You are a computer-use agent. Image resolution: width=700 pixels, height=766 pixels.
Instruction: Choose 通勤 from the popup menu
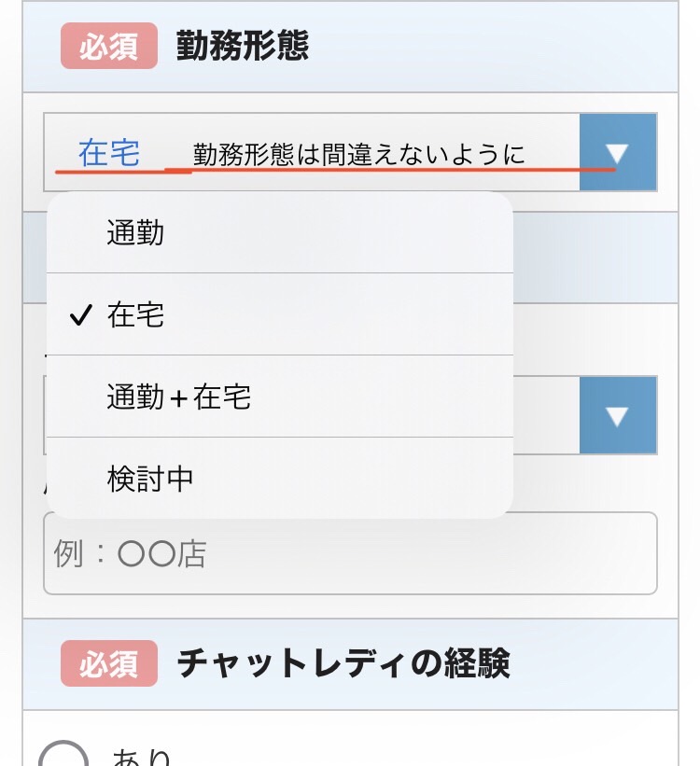coord(135,233)
